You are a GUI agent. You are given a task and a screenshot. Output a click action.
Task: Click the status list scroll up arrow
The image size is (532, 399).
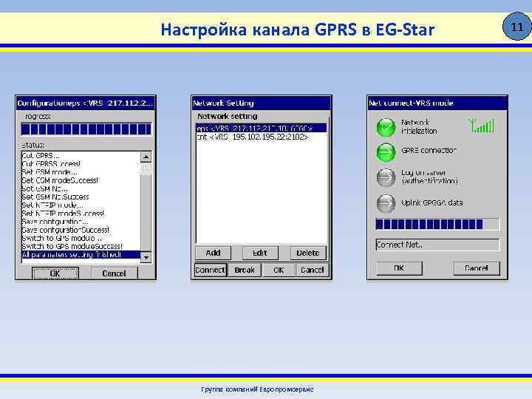point(146,157)
